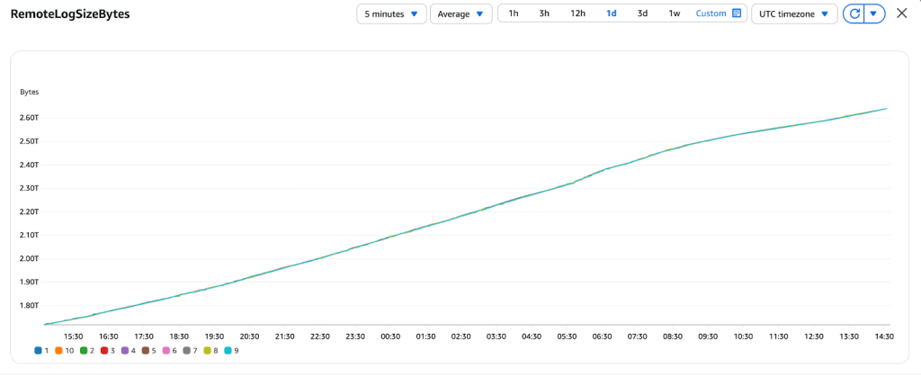Open the Custom time range picker
This screenshot has height=377, width=921.
click(718, 14)
